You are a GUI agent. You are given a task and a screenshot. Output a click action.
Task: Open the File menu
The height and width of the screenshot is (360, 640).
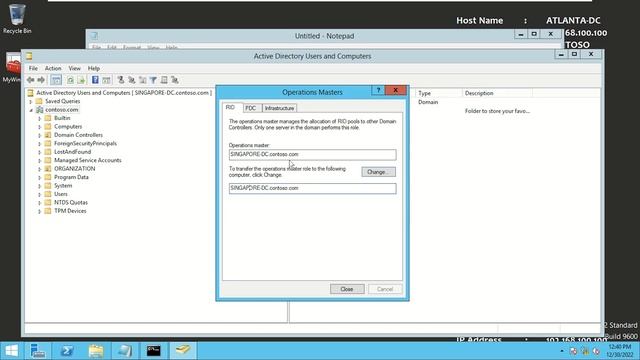point(33,68)
